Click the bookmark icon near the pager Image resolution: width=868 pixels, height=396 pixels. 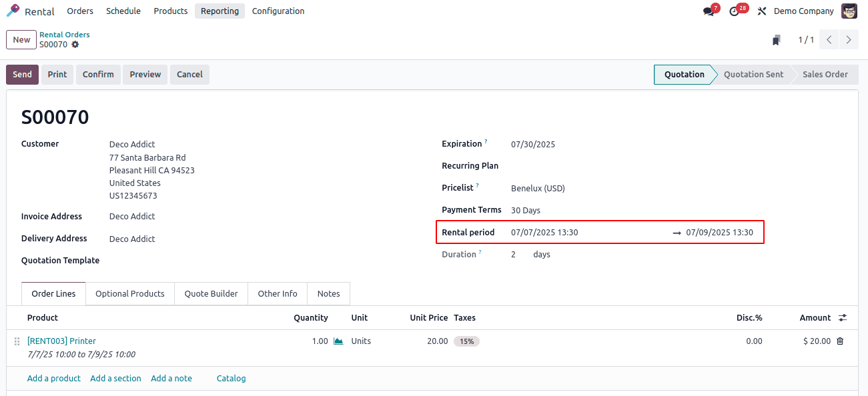(776, 40)
